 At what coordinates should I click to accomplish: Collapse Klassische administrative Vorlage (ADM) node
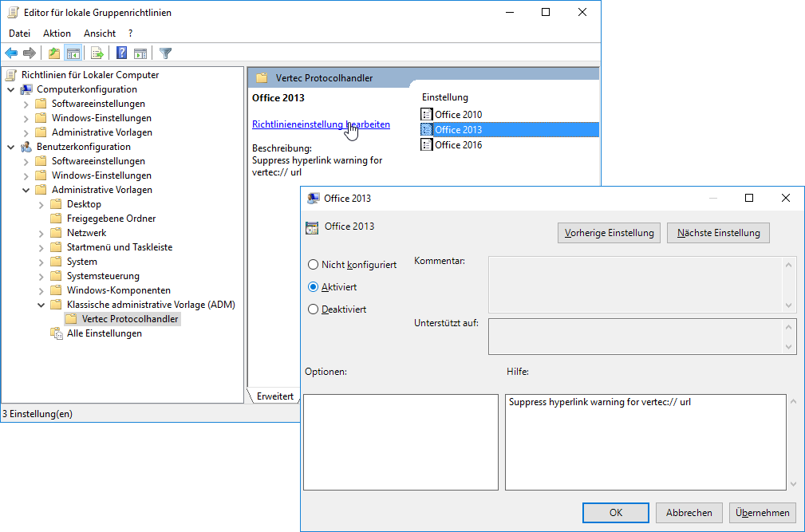[41, 305]
